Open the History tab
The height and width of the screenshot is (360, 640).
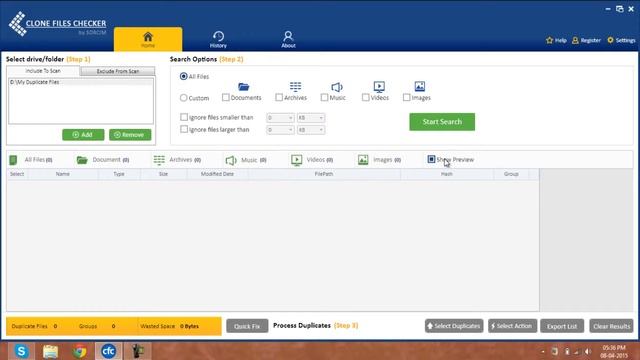pos(218,39)
